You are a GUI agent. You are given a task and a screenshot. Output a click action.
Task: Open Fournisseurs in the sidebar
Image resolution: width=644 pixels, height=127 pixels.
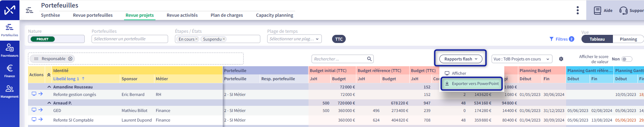pyautogui.click(x=10, y=51)
